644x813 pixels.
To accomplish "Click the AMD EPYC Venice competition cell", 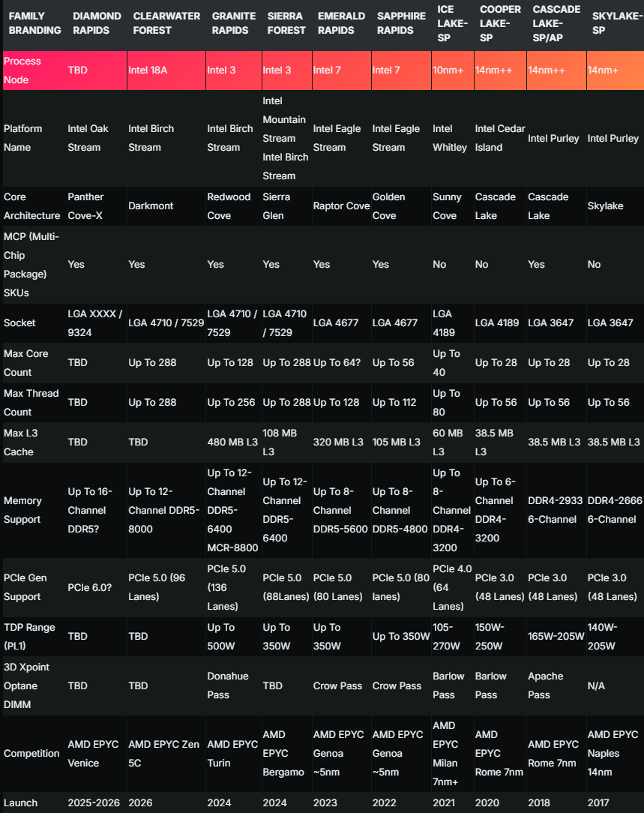I will point(97,754).
